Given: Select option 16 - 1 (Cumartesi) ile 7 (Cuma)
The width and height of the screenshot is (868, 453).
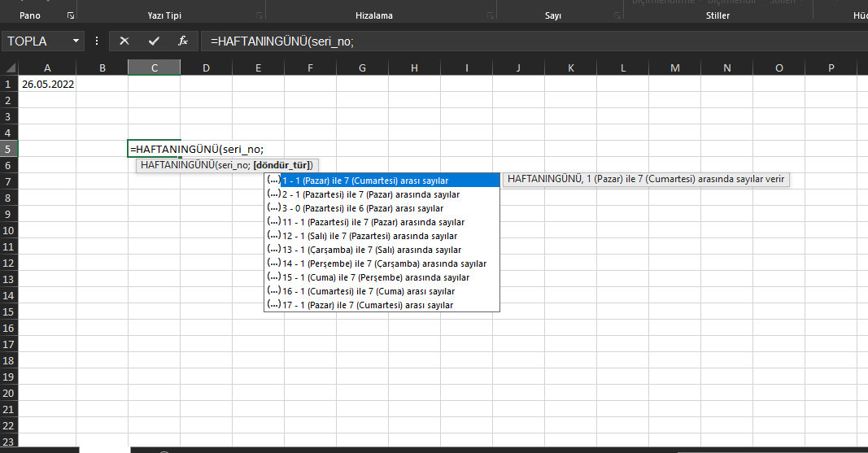Looking at the screenshot, I should click(x=382, y=291).
